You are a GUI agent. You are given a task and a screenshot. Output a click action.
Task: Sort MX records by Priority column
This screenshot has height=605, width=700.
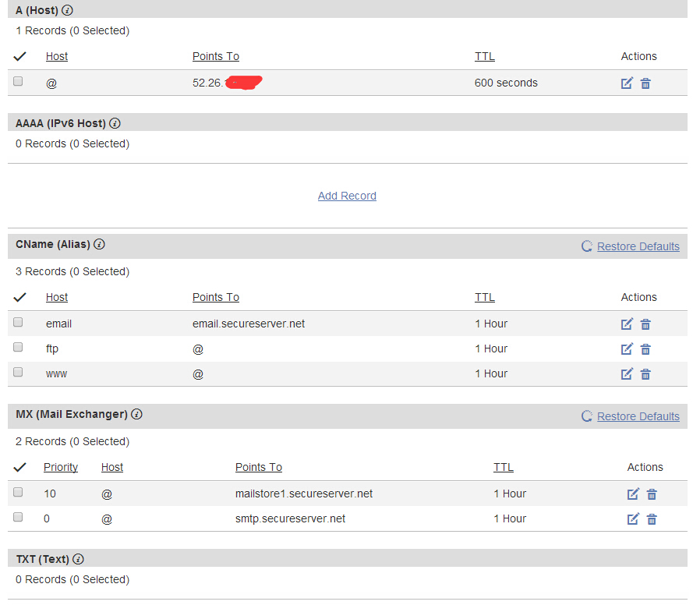point(61,467)
